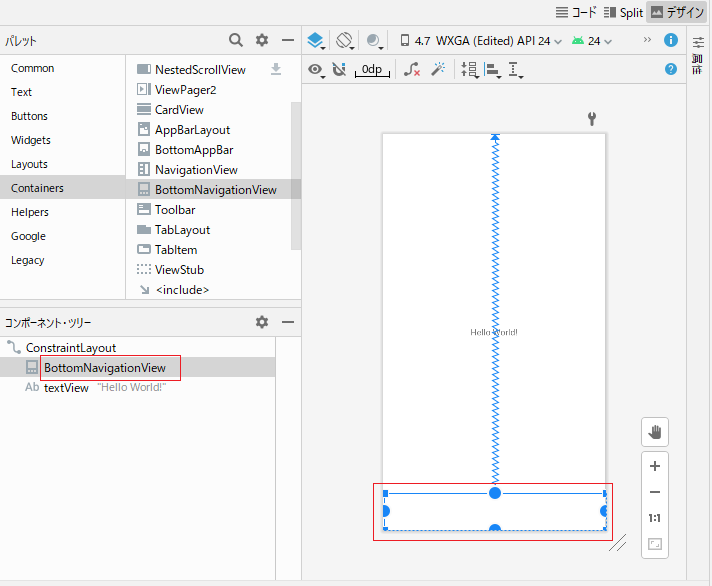Viewport: 712px width, 586px height.
Task: Click top constraint handle of BottomNavigationView
Action: click(495, 493)
